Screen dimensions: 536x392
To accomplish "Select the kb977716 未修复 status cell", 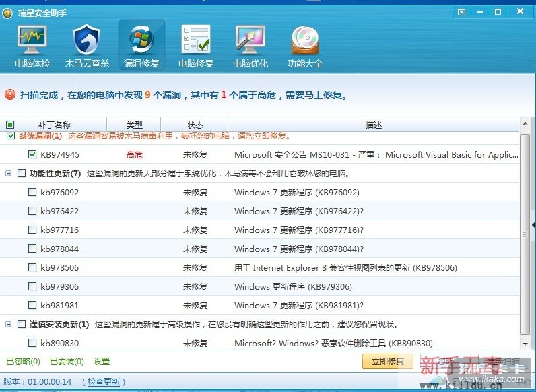I will 195,230.
